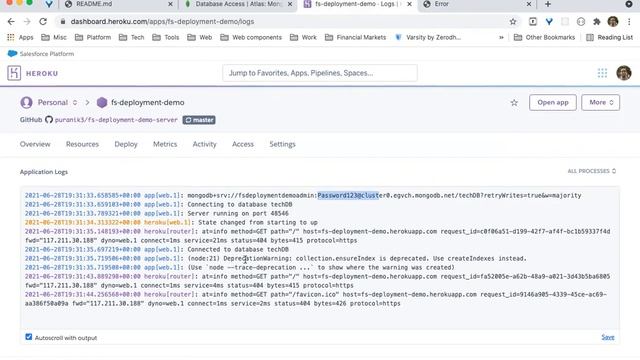This screenshot has width=640, height=360.
Task: Open the Web bookmarks folder
Action: click(200, 37)
